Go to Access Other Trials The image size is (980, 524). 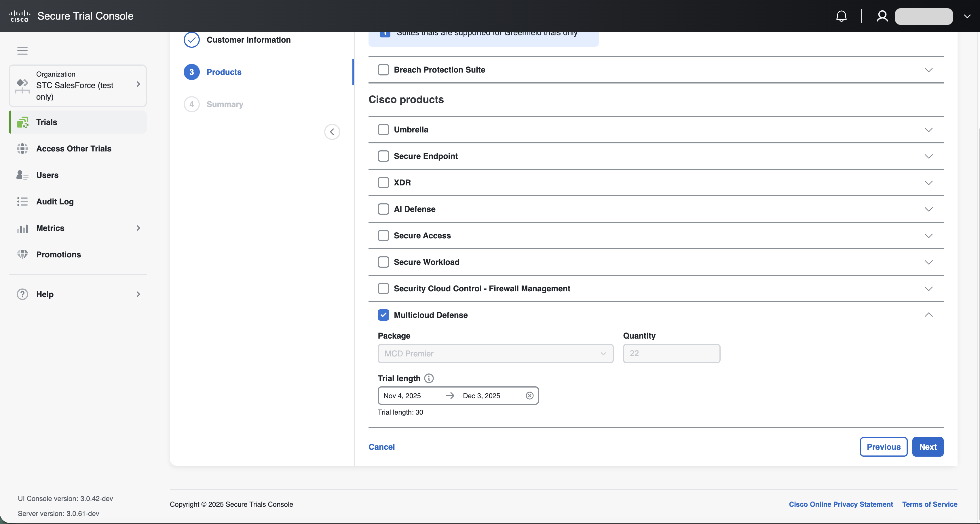[73, 149]
